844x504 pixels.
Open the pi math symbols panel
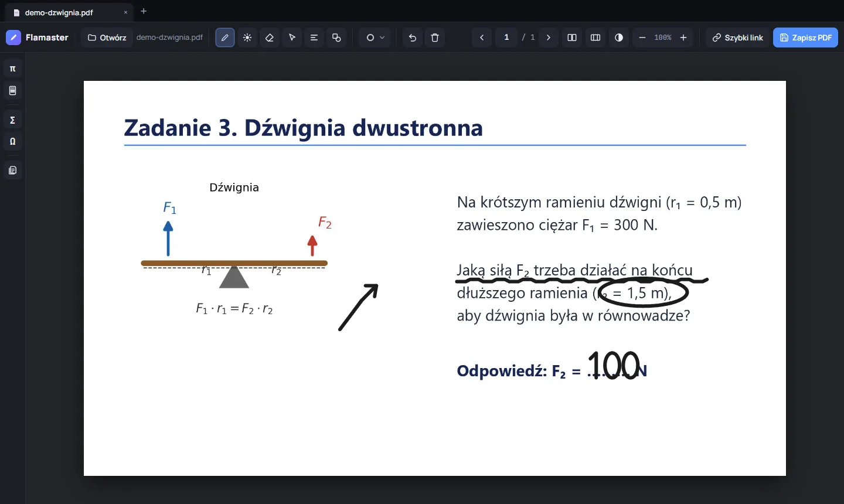pyautogui.click(x=13, y=69)
